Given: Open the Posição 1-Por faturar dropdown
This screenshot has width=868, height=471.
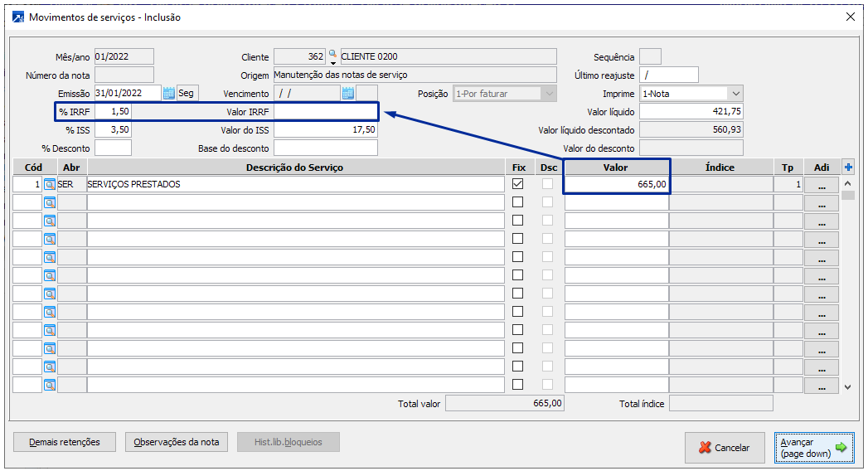Looking at the screenshot, I should click(549, 94).
